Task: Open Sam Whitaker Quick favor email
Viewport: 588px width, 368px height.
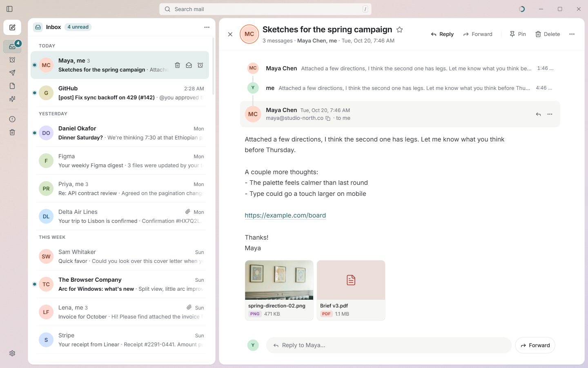Action: (x=120, y=256)
